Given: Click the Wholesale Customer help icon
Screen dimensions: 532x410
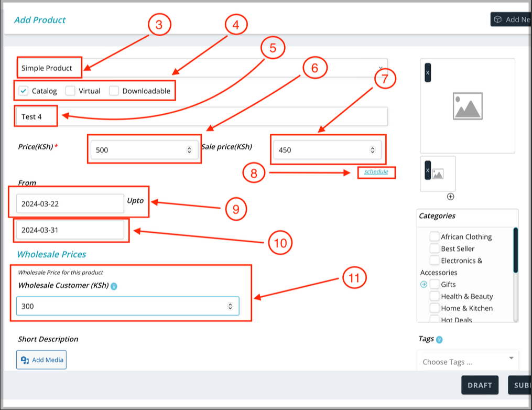Looking at the screenshot, I should click(114, 286).
